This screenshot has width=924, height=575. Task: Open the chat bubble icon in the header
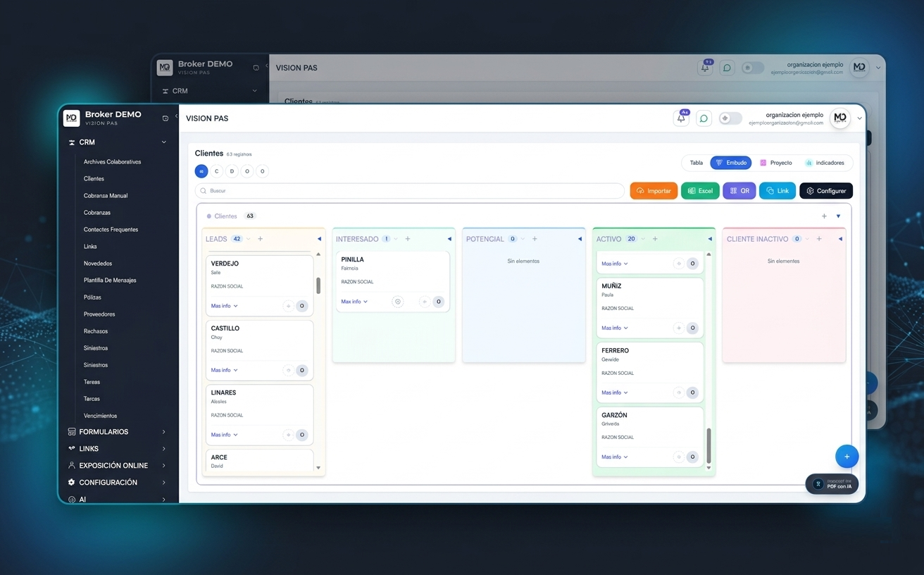tap(704, 118)
